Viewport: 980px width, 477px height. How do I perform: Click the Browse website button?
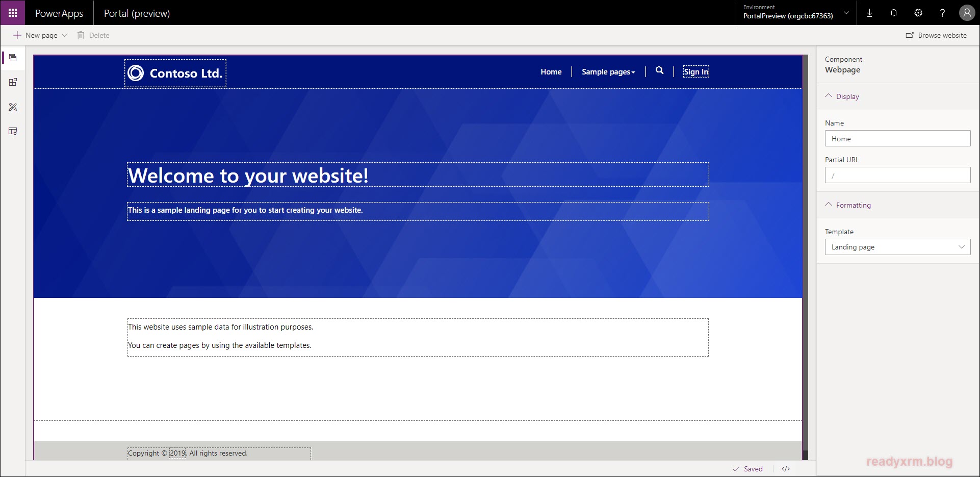point(936,35)
